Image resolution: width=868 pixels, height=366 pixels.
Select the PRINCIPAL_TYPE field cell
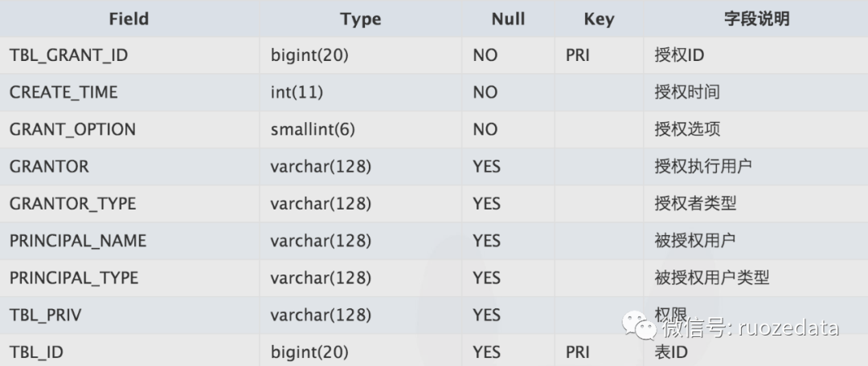click(x=74, y=278)
